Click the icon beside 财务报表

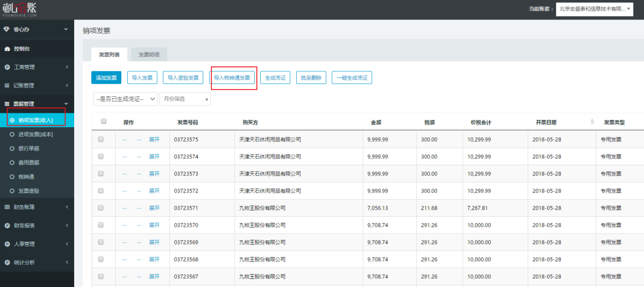[x=7, y=226]
